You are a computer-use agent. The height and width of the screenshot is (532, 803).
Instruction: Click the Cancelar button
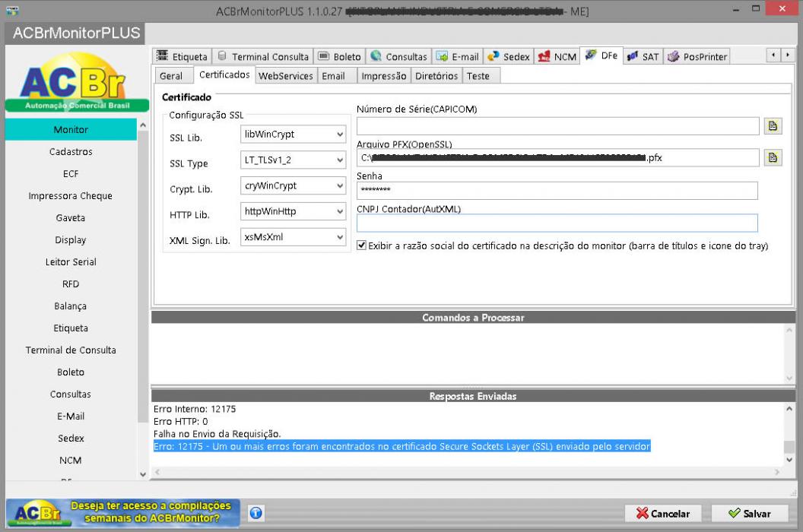point(663,513)
